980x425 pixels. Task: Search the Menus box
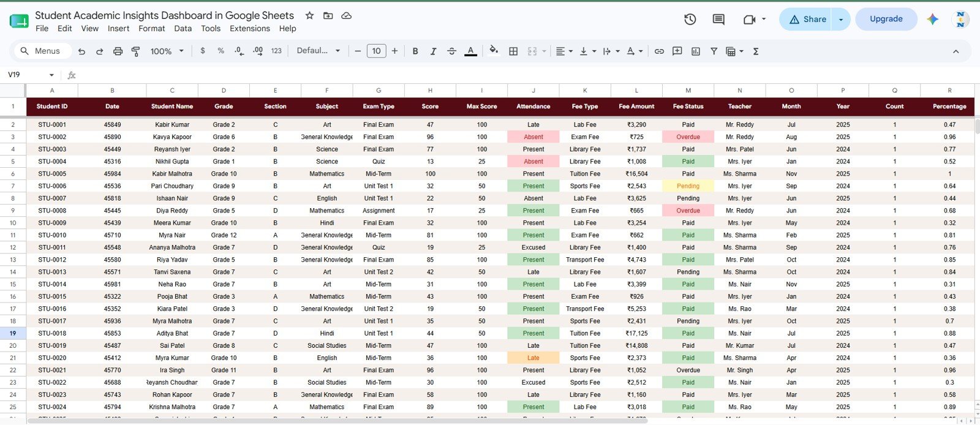tap(42, 51)
